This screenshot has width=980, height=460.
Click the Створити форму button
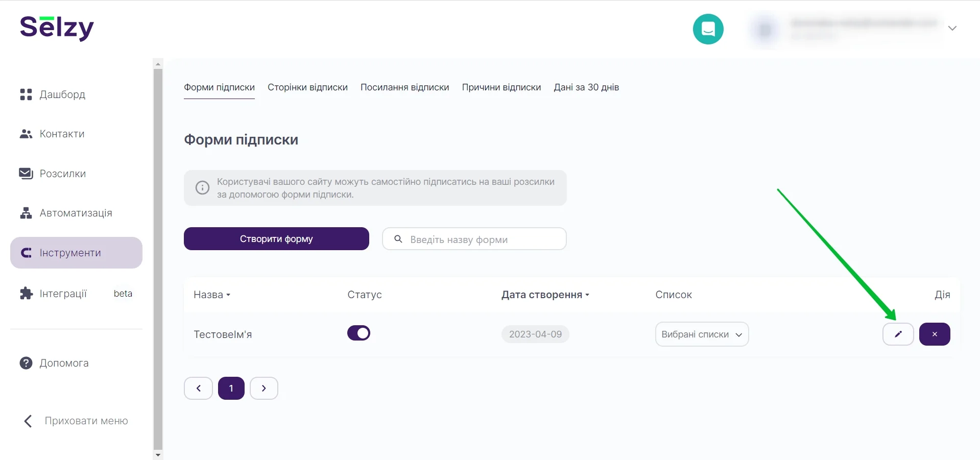tap(276, 239)
